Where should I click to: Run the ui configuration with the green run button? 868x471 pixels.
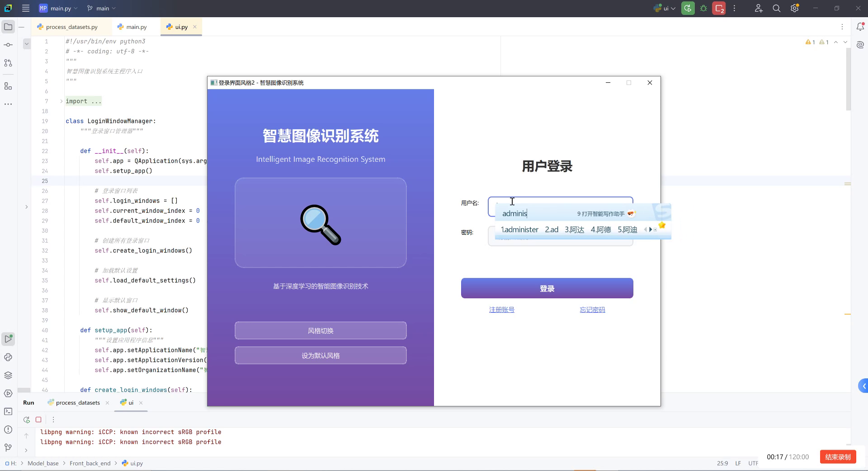click(687, 8)
